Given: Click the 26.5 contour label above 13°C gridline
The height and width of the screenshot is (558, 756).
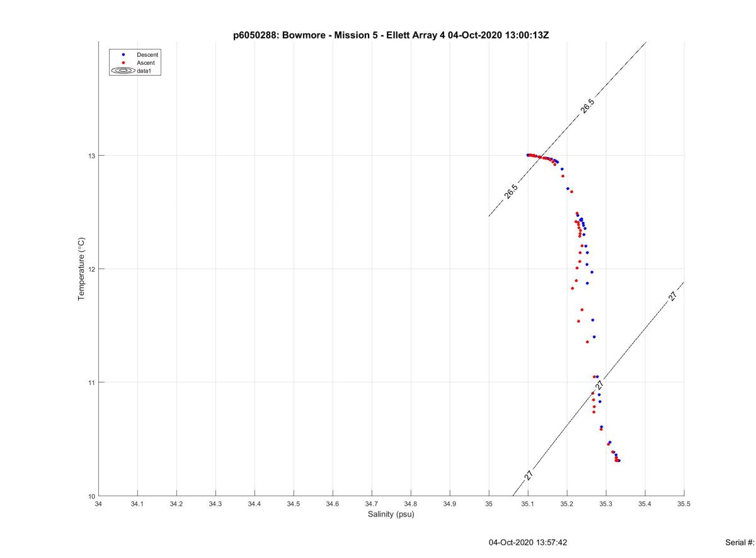Looking at the screenshot, I should click(x=587, y=107).
